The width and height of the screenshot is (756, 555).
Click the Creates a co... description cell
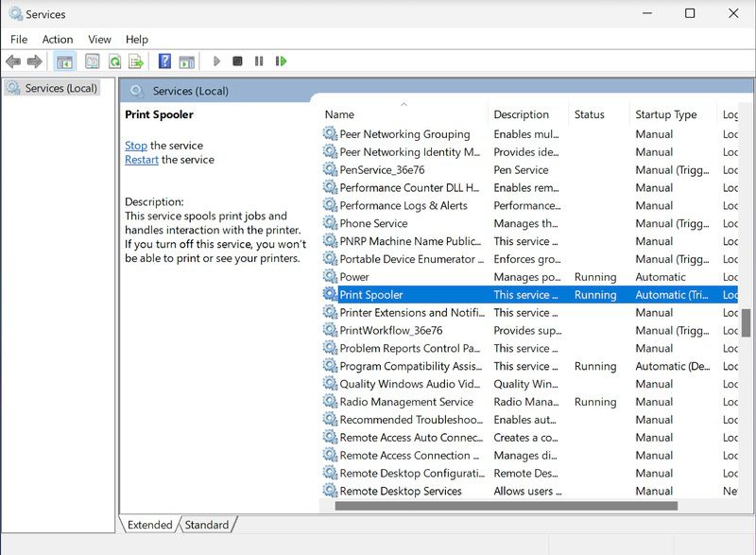pyautogui.click(x=525, y=438)
